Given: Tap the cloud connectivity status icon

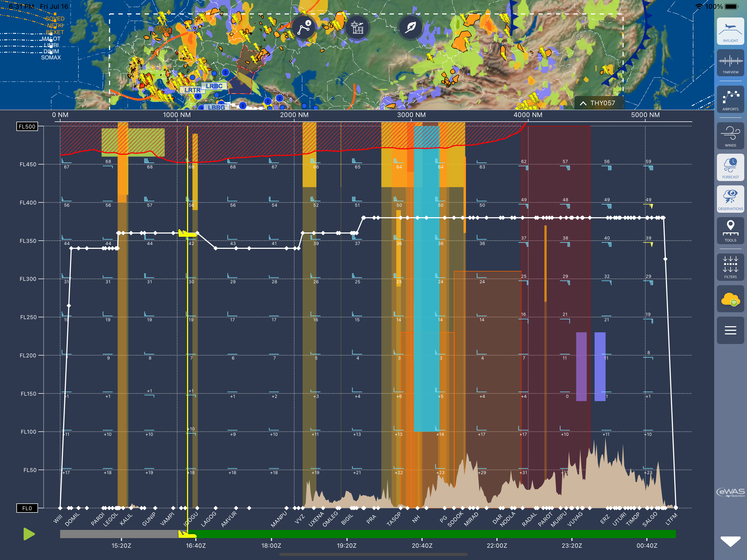Looking at the screenshot, I should (730, 299).
